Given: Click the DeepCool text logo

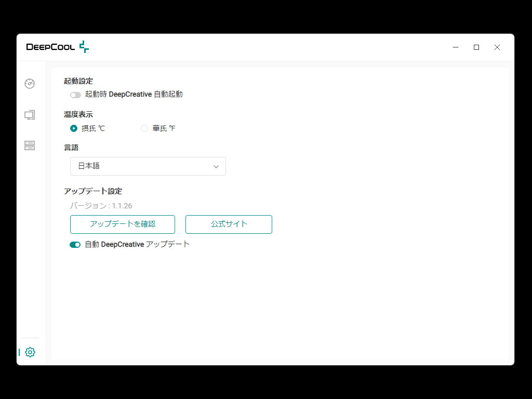Looking at the screenshot, I should coord(50,47).
